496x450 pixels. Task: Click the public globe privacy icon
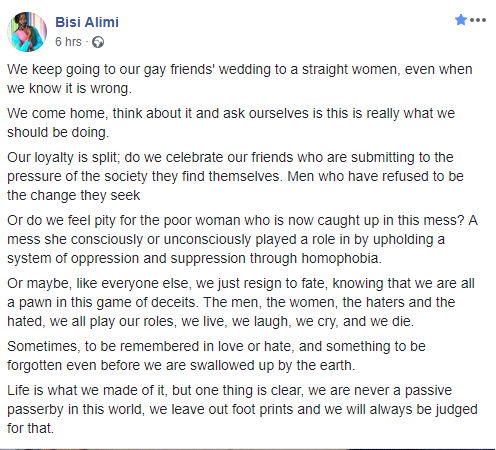click(98, 42)
